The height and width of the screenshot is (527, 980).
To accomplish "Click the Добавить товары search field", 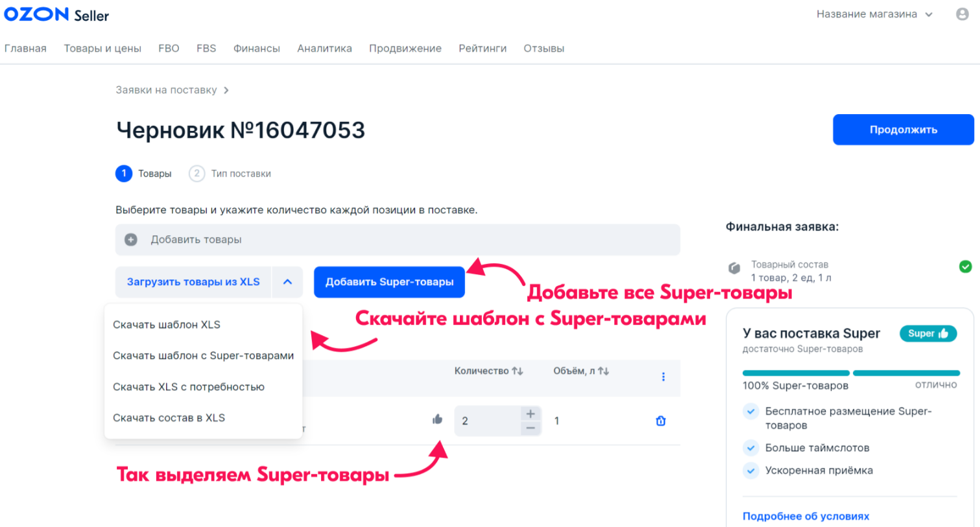I will coord(398,240).
